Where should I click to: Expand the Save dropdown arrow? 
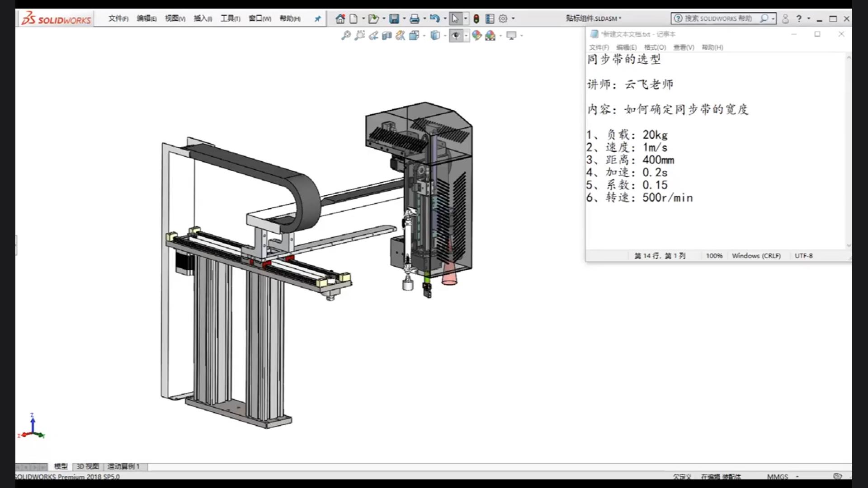coord(404,19)
